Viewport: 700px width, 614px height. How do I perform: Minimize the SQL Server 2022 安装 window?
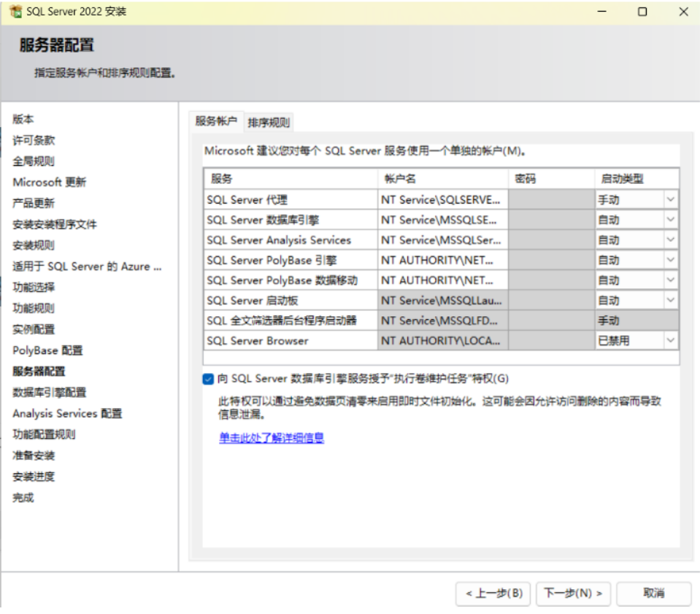[x=601, y=12]
